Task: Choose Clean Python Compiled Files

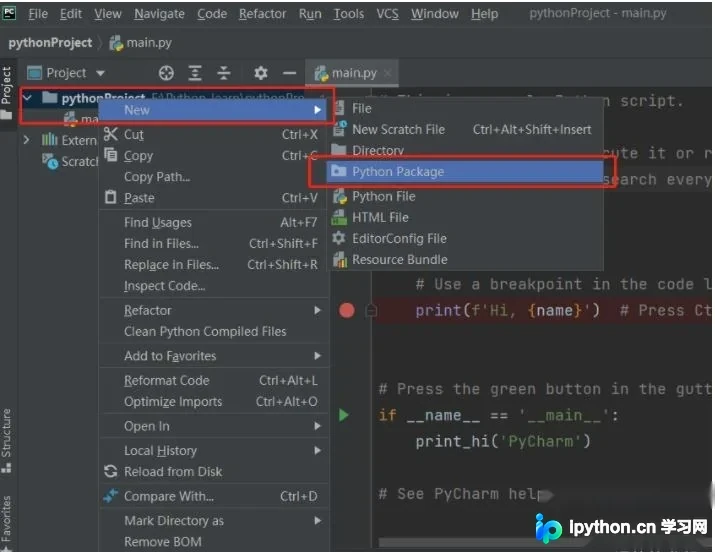Action: 213,331
